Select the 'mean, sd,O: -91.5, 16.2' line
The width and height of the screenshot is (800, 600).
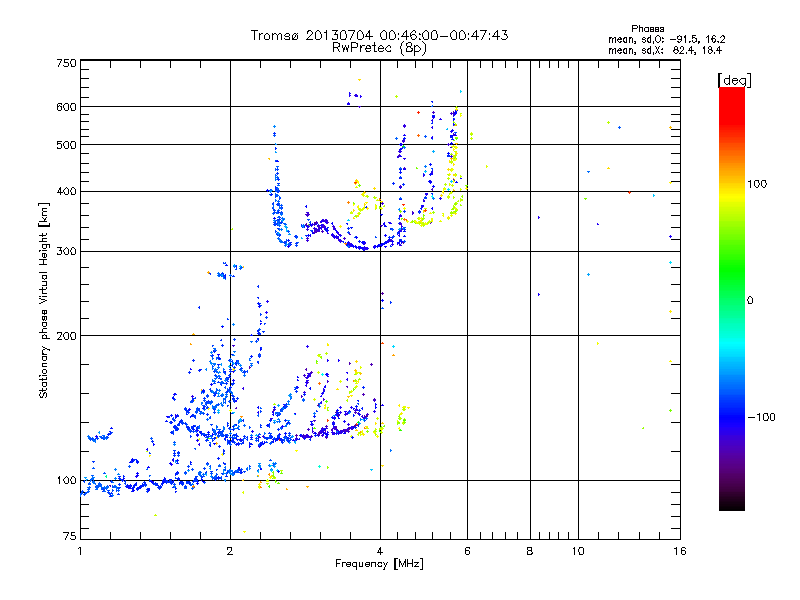666,39
